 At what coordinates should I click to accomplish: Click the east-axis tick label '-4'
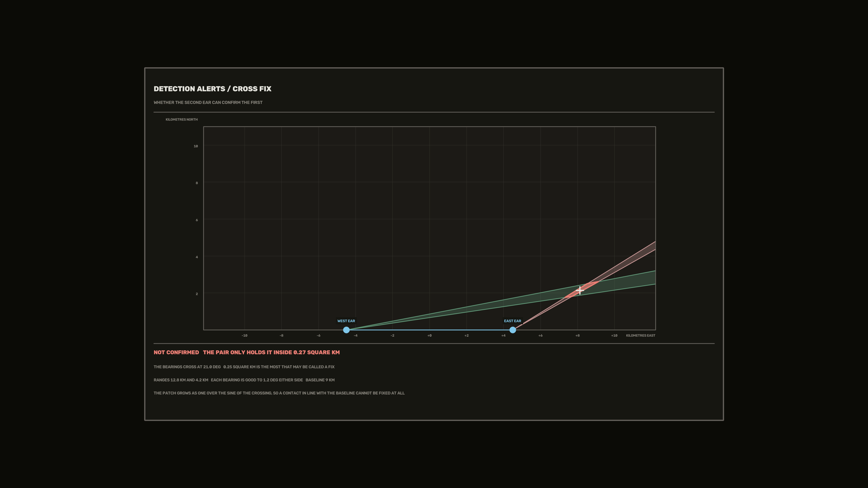click(356, 335)
